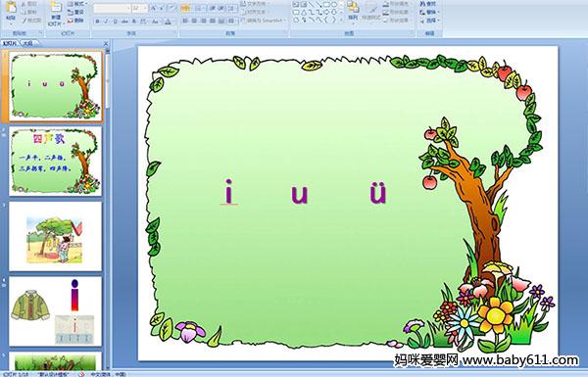This screenshot has width=588, height=377.
Task: Click the purple letter u on the slide
Action: point(300,194)
